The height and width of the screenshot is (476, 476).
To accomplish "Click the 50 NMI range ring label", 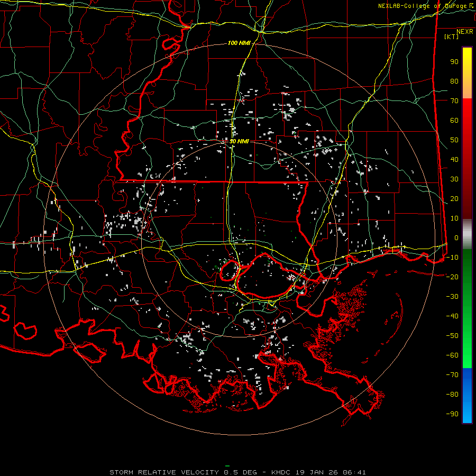I will 239,141.
